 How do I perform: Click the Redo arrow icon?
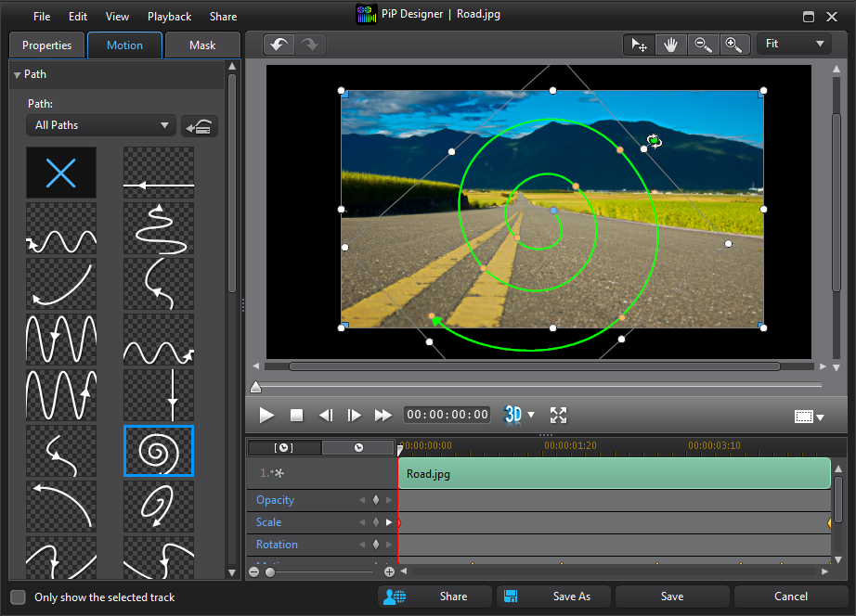pos(310,44)
